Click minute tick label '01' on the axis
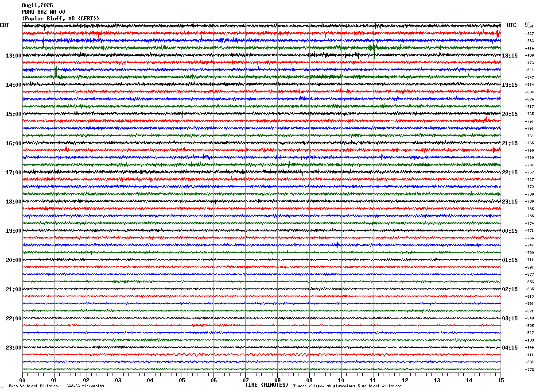This screenshot has width=536, height=392. [x=54, y=380]
